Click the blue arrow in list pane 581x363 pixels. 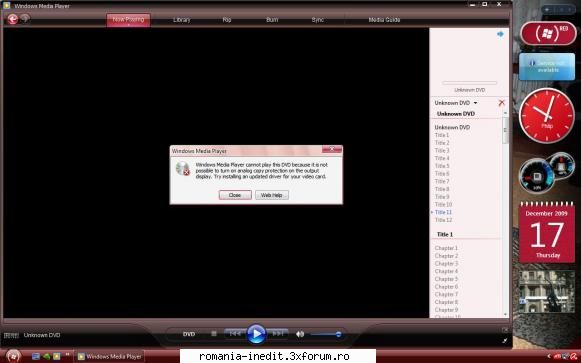coord(500,34)
